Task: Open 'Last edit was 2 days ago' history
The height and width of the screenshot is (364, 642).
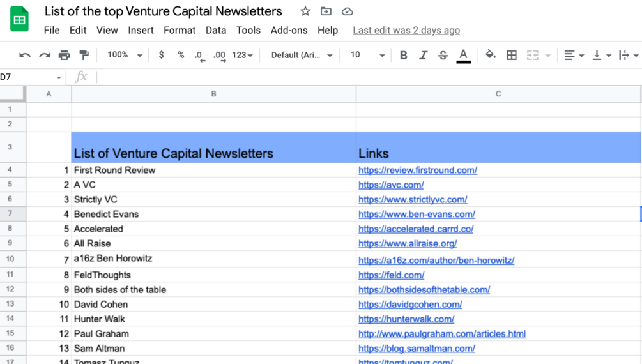Action: [x=406, y=30]
